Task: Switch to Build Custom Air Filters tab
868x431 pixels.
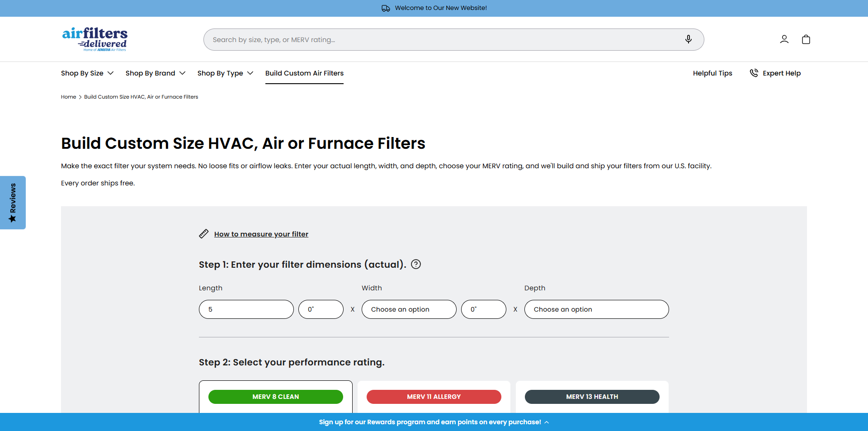Action: [x=304, y=73]
